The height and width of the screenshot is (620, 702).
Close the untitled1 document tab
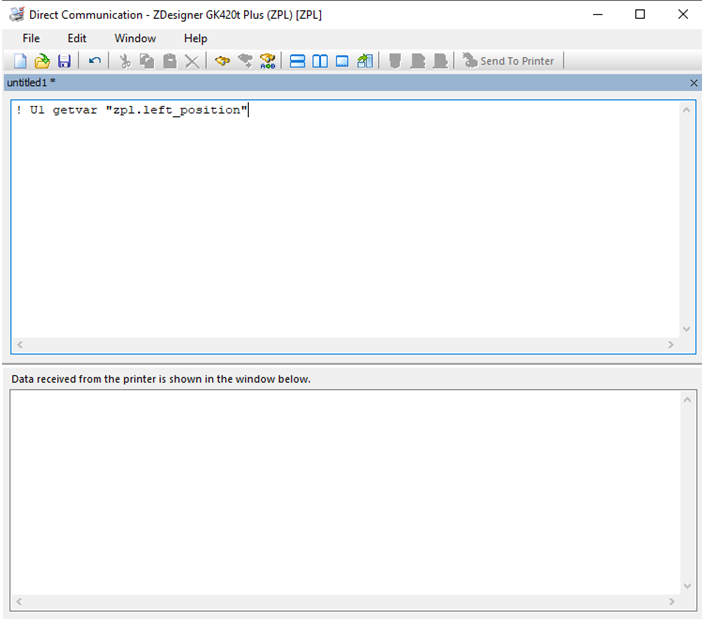coord(694,83)
